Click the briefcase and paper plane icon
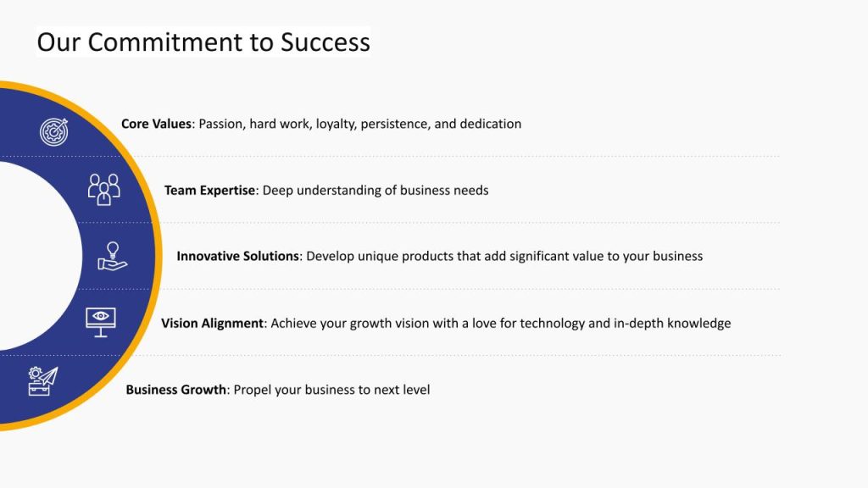 (x=43, y=381)
